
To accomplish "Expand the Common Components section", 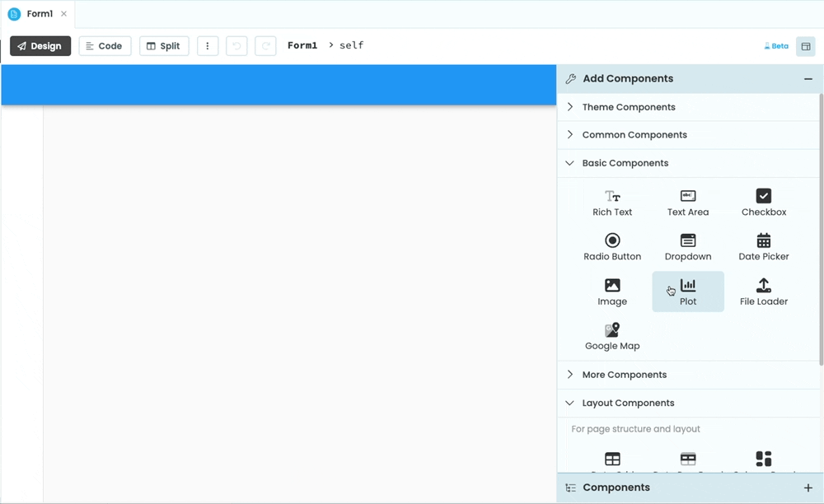I will click(x=634, y=134).
